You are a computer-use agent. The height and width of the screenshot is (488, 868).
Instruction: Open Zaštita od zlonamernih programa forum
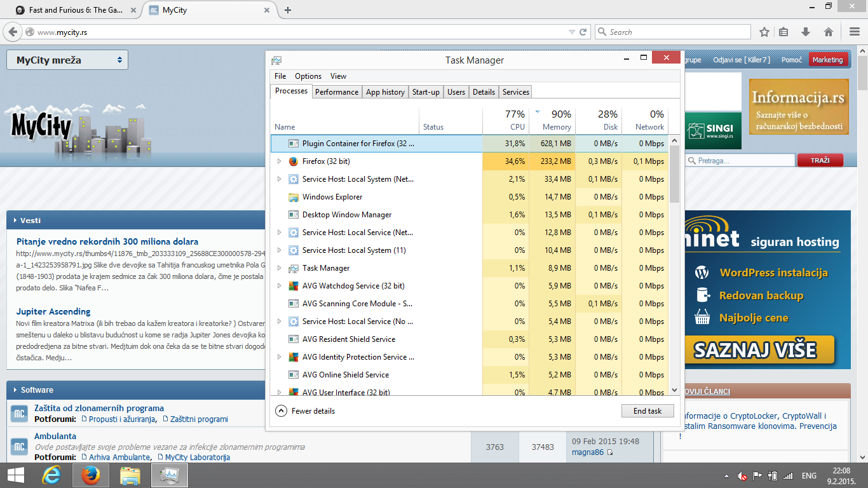[99, 408]
